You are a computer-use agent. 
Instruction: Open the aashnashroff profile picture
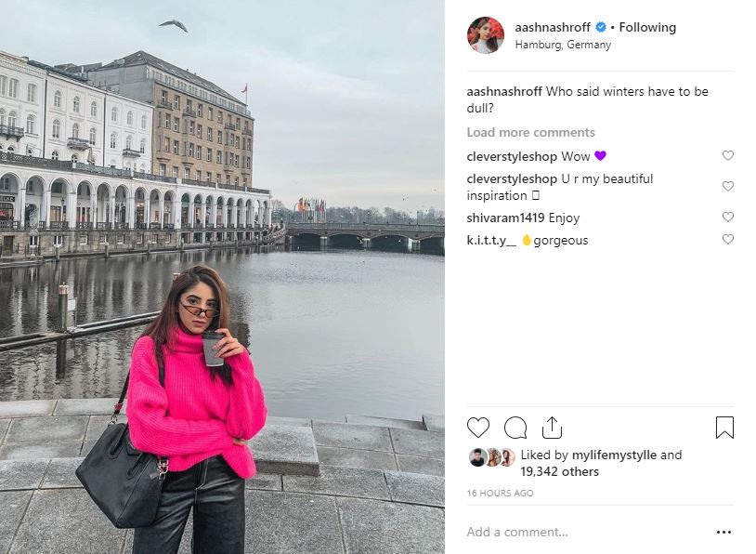pos(486,35)
